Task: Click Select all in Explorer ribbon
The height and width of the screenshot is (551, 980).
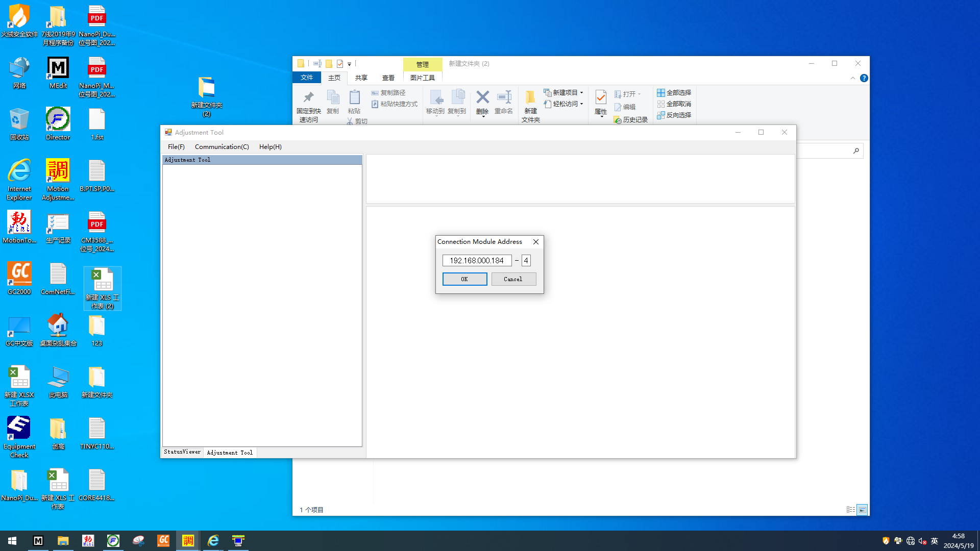Action: point(674,93)
